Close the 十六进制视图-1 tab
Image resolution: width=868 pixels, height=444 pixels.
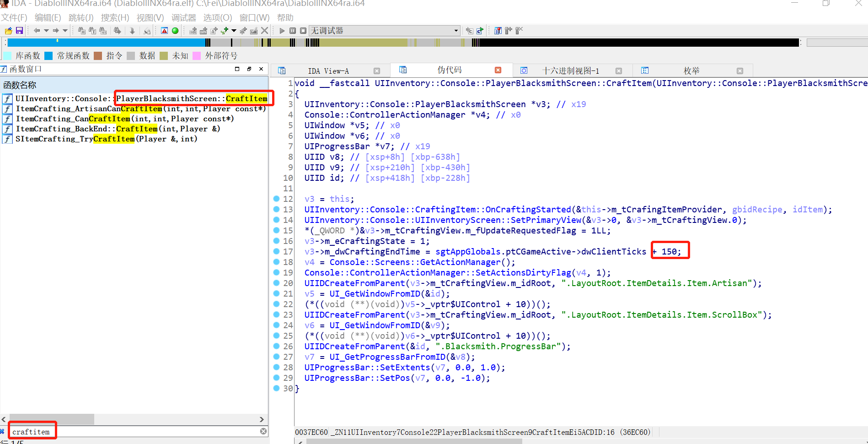tap(619, 71)
